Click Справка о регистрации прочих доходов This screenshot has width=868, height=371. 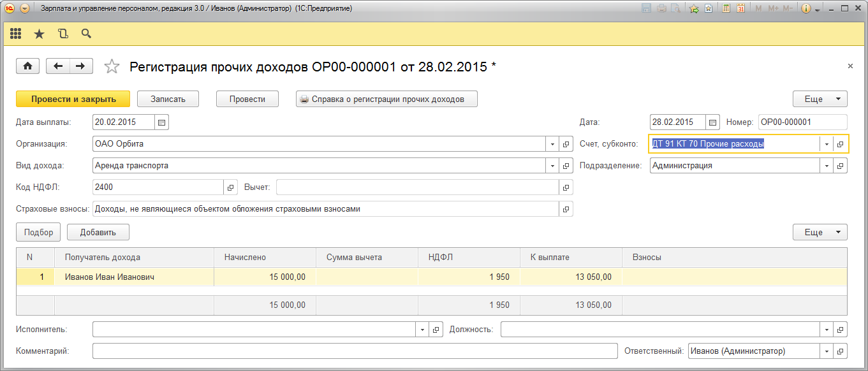pos(386,99)
